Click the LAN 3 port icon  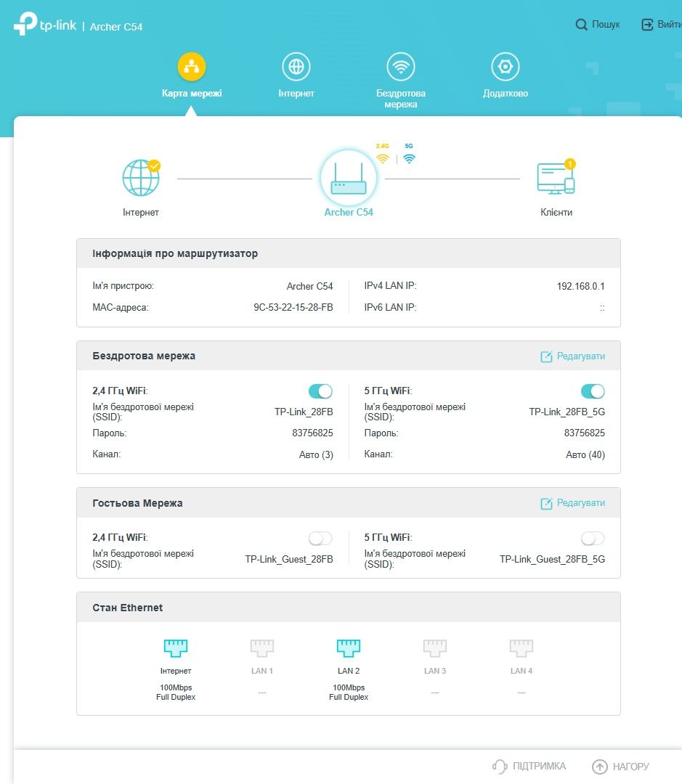(x=435, y=648)
